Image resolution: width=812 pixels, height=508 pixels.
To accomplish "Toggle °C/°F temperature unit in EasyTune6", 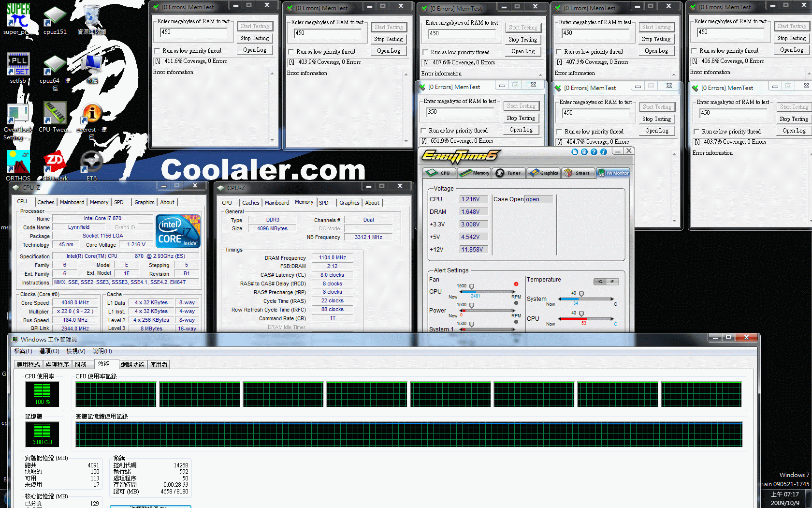I will (x=606, y=282).
